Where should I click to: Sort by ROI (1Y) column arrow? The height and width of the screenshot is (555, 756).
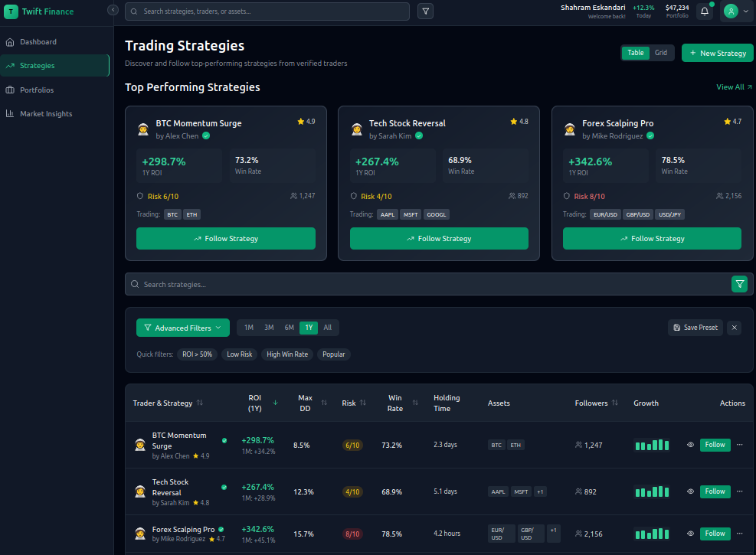click(x=276, y=403)
